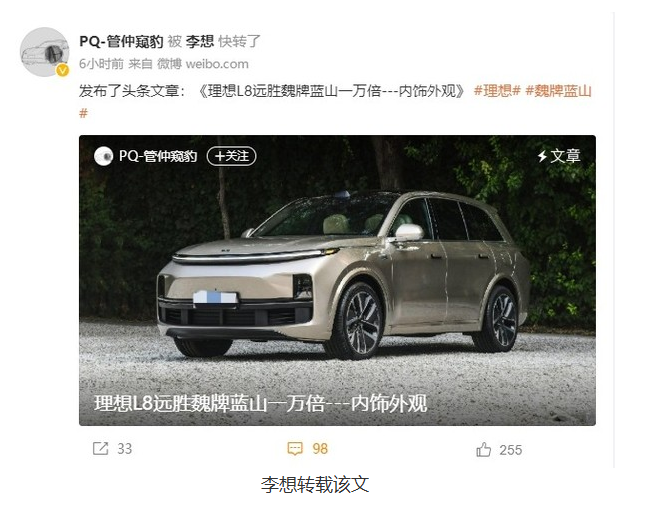663x516 pixels.
Task: Follow author via +关注 button
Action: [x=231, y=156]
